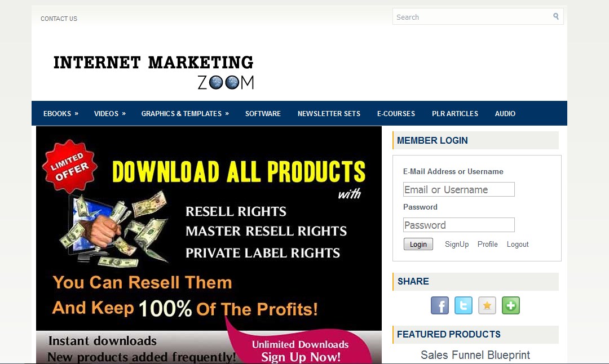Screen dimensions: 609x364
Task: Click the Sign Up Now banner
Action: click(300, 350)
